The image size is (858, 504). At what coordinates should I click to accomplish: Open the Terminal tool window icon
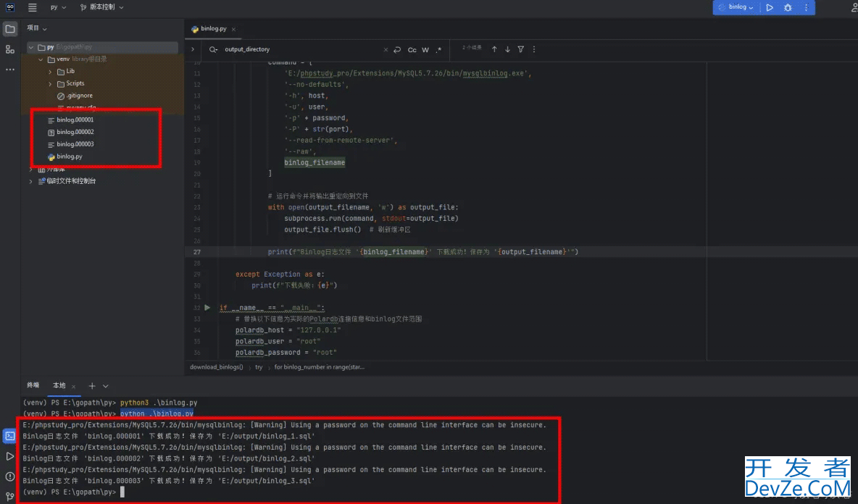coord(10,436)
